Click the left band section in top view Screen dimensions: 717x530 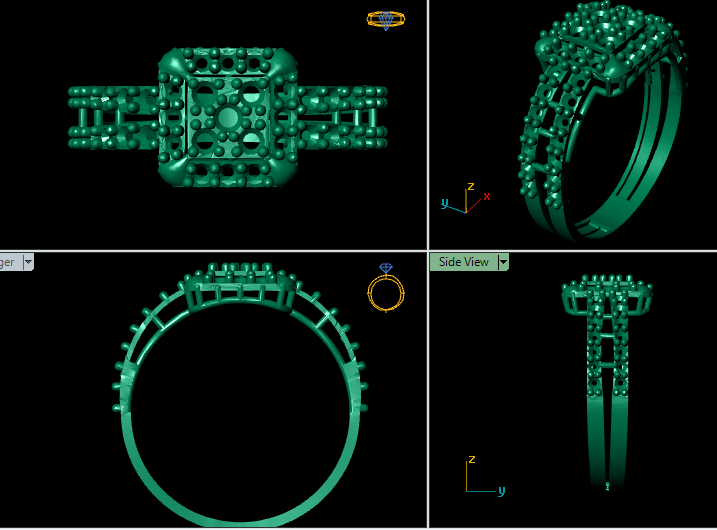(x=112, y=117)
